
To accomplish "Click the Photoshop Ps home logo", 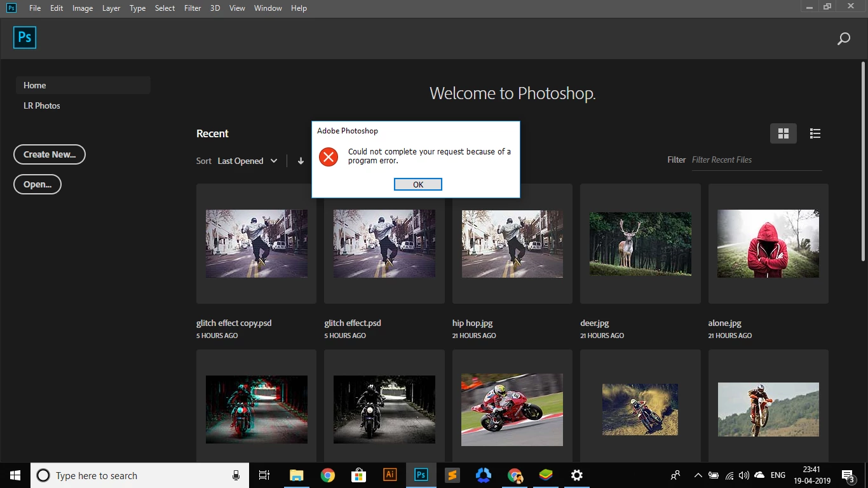I will point(25,37).
